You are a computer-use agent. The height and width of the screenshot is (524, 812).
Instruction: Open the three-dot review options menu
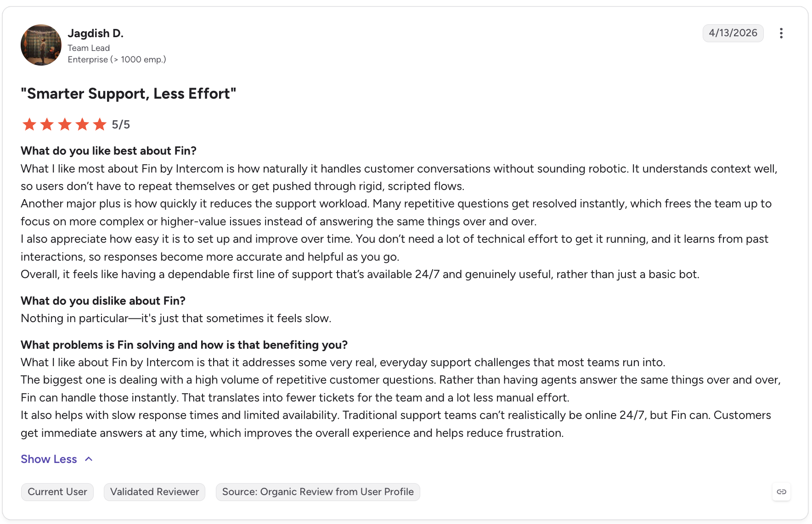coord(781,33)
